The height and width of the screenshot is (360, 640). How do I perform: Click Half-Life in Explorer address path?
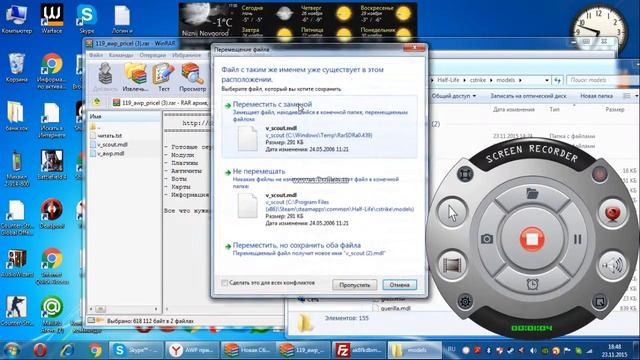point(448,80)
